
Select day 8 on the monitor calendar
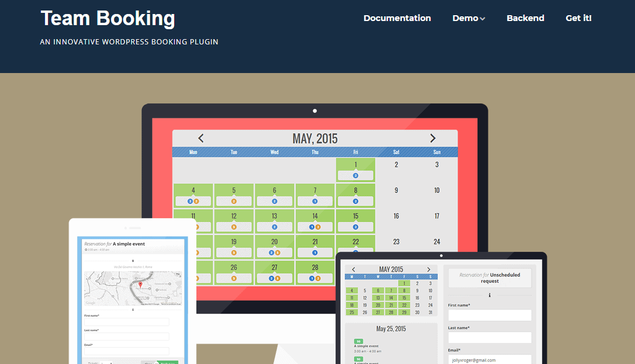(x=356, y=196)
